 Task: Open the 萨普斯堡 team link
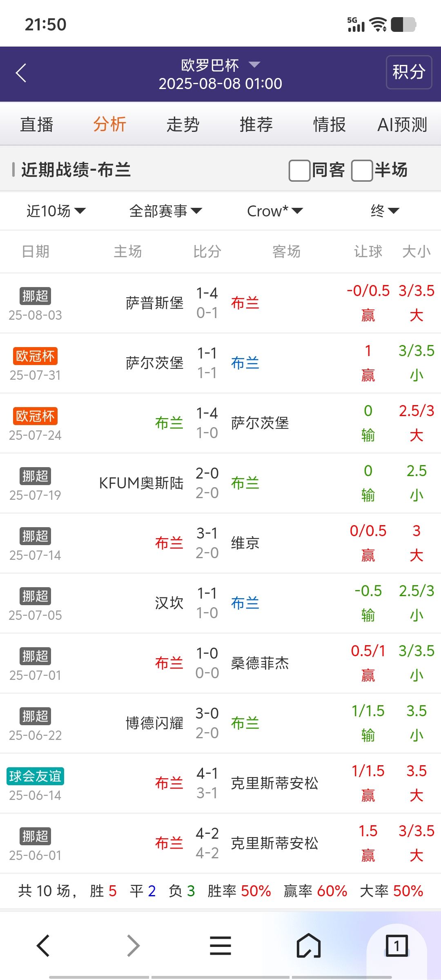154,303
